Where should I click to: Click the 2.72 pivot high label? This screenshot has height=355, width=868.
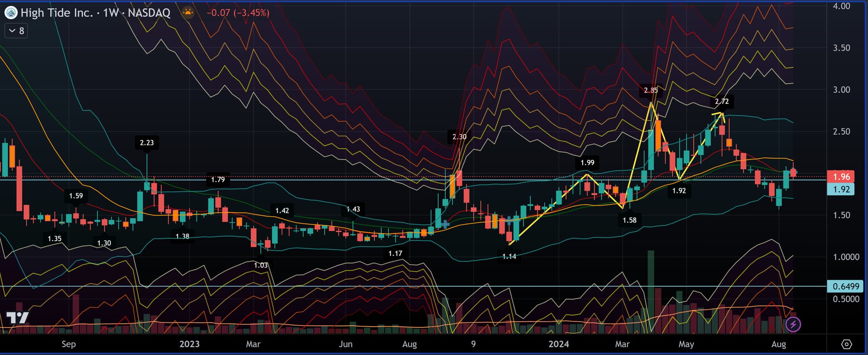722,102
